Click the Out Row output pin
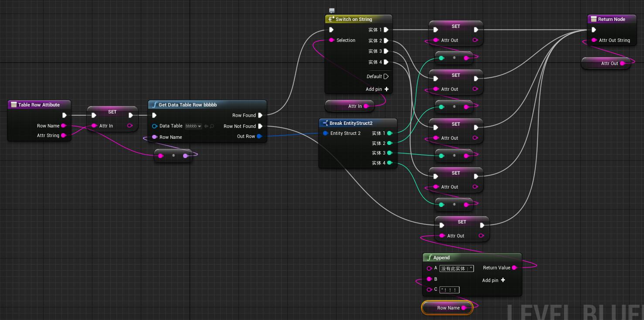 (259, 136)
